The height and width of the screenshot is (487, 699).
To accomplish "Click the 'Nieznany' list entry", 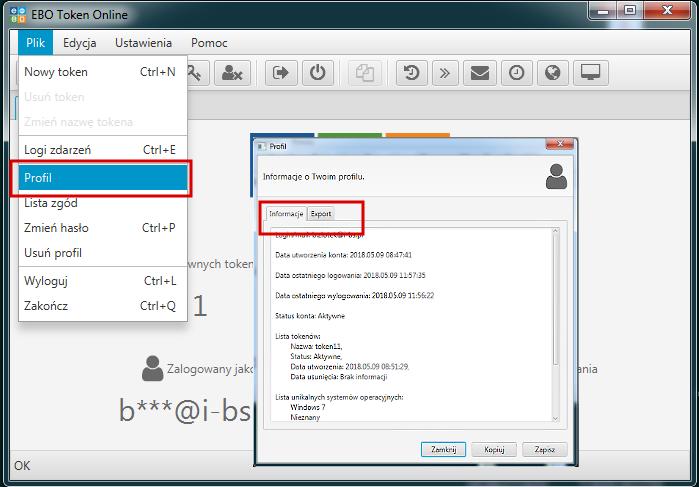I will 305,417.
